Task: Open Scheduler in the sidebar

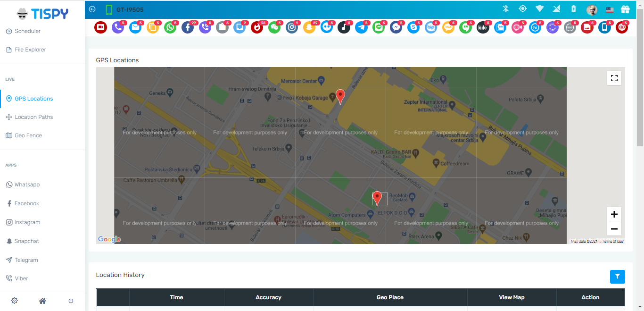Action: [27, 31]
